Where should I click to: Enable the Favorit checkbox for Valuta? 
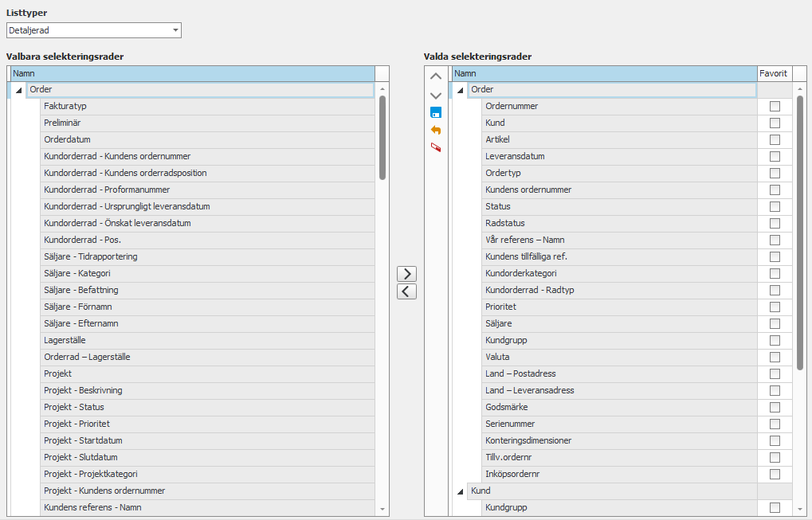[x=775, y=358]
